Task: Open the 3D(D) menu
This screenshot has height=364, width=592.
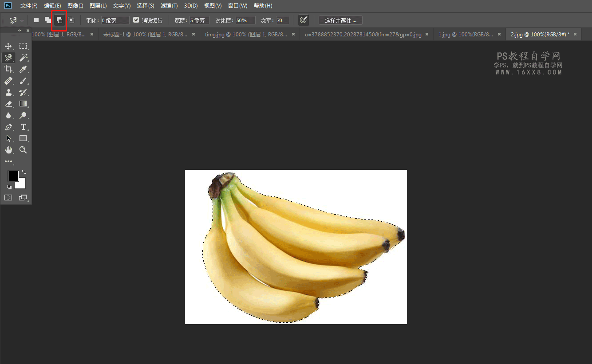Action: point(191,6)
